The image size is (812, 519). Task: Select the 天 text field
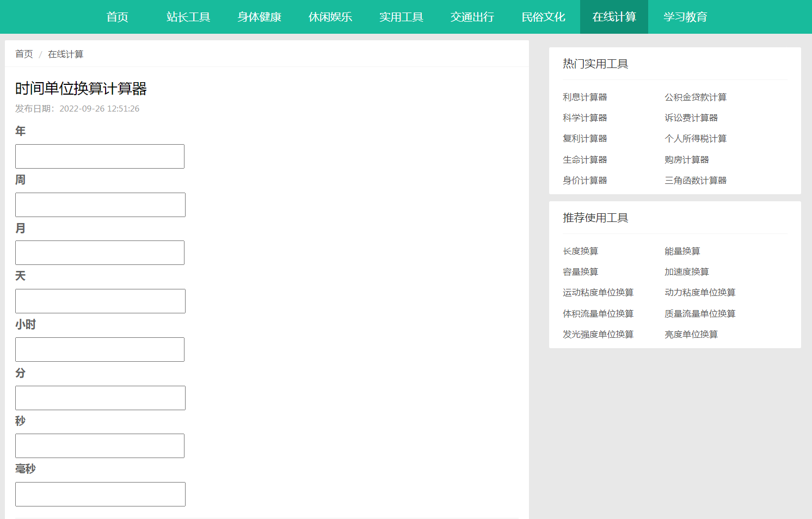pos(100,301)
